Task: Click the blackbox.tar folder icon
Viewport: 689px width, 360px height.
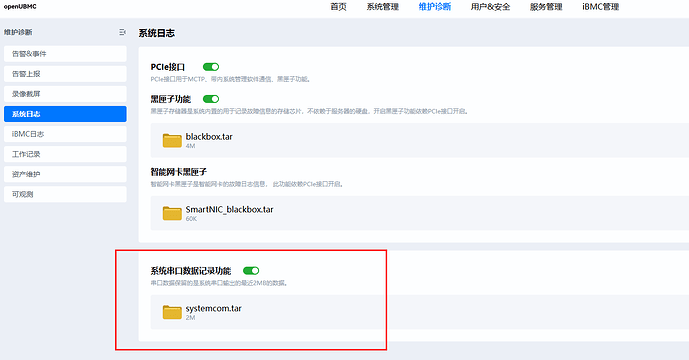Action: click(x=172, y=140)
